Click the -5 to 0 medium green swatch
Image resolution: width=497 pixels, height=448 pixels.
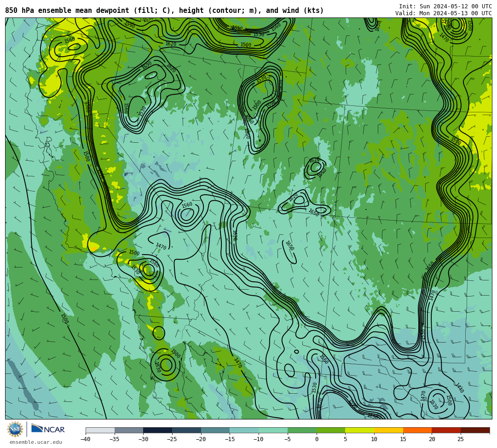(x=302, y=430)
